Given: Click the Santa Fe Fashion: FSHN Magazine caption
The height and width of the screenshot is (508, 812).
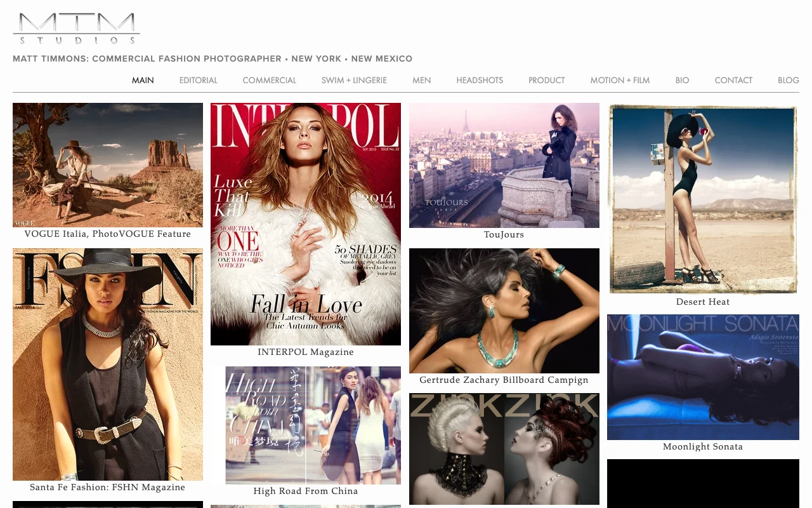Looking at the screenshot, I should 107,487.
